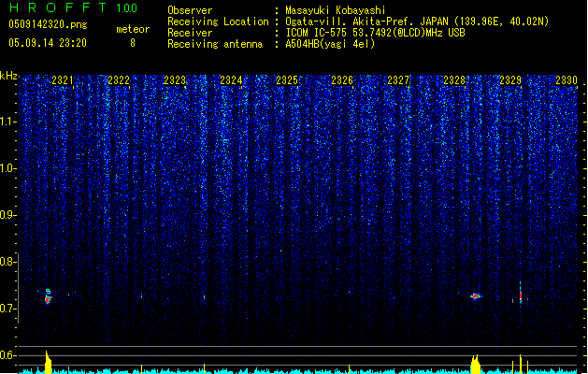Viewport: 588px width, 374px height.
Task: Click the 2323 time marker
Action: (x=175, y=80)
